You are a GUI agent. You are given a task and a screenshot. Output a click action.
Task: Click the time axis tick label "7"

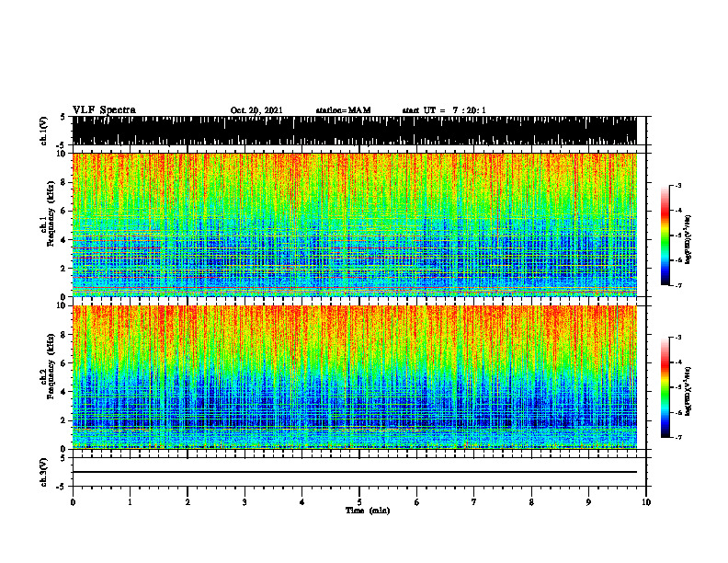click(474, 502)
